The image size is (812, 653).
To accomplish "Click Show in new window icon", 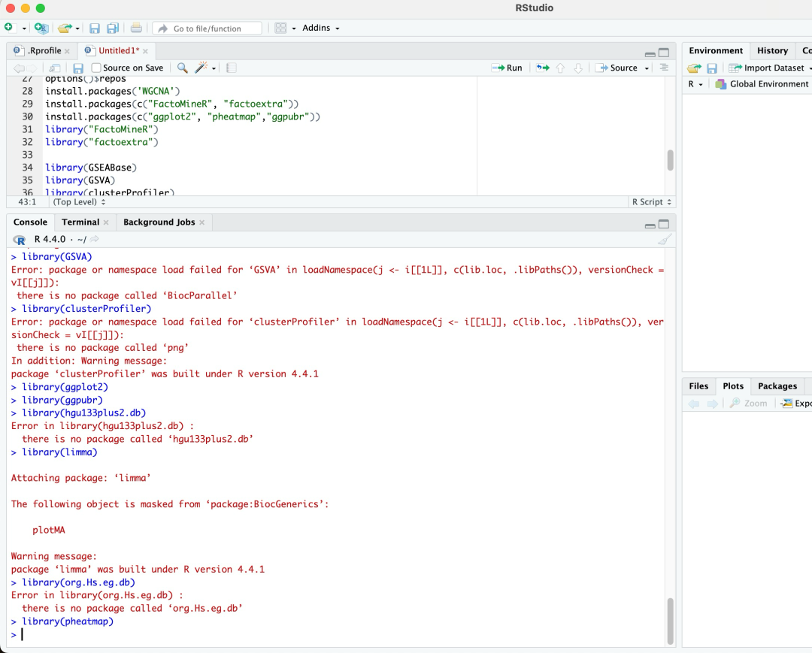I will pyautogui.click(x=54, y=68).
